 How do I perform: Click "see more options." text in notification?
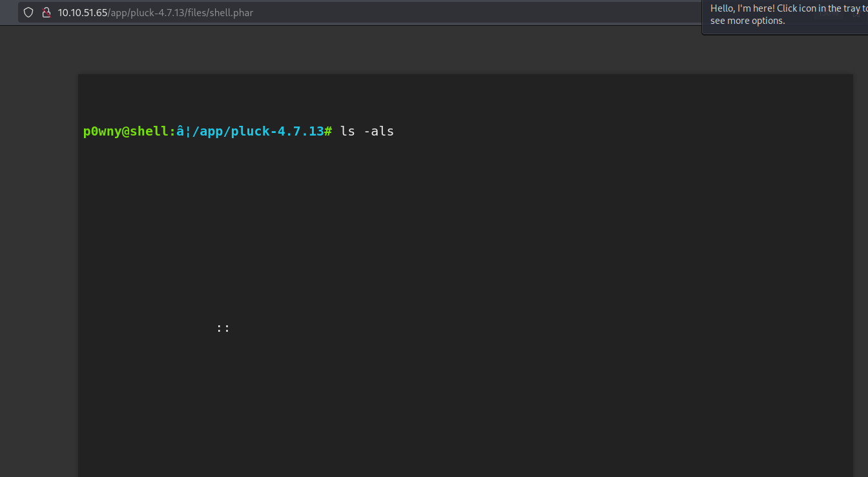747,21
